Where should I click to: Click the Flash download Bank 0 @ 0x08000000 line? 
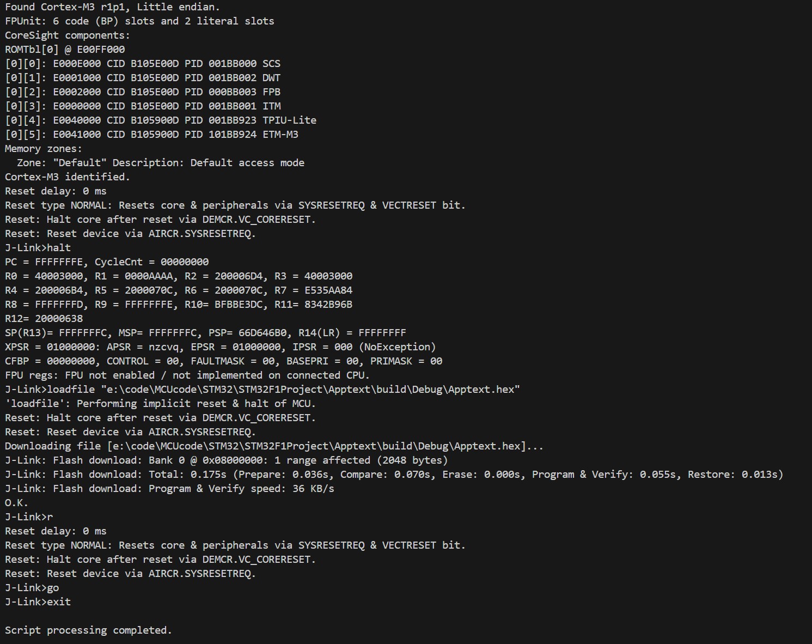click(227, 460)
